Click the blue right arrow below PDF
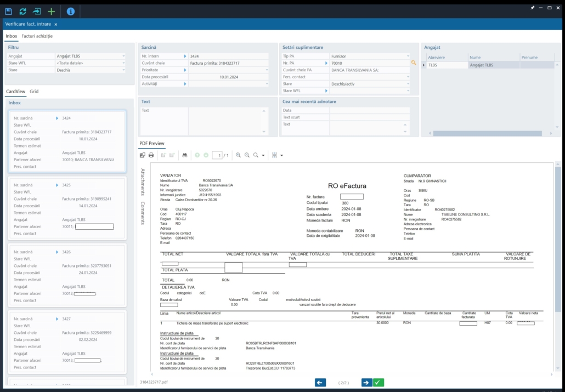This screenshot has width=565, height=392. coord(366,383)
